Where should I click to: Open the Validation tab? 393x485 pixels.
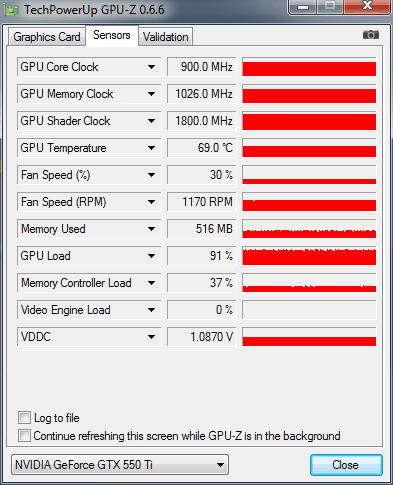tap(166, 37)
